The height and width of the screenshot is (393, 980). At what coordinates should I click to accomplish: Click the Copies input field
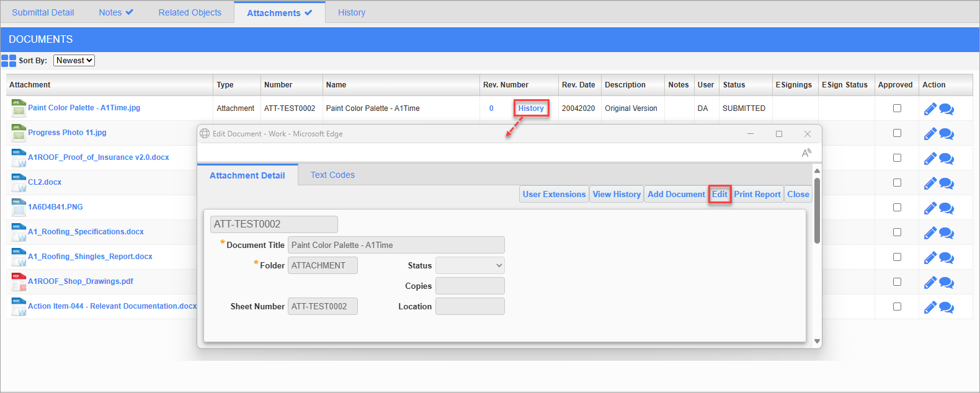pyautogui.click(x=470, y=286)
